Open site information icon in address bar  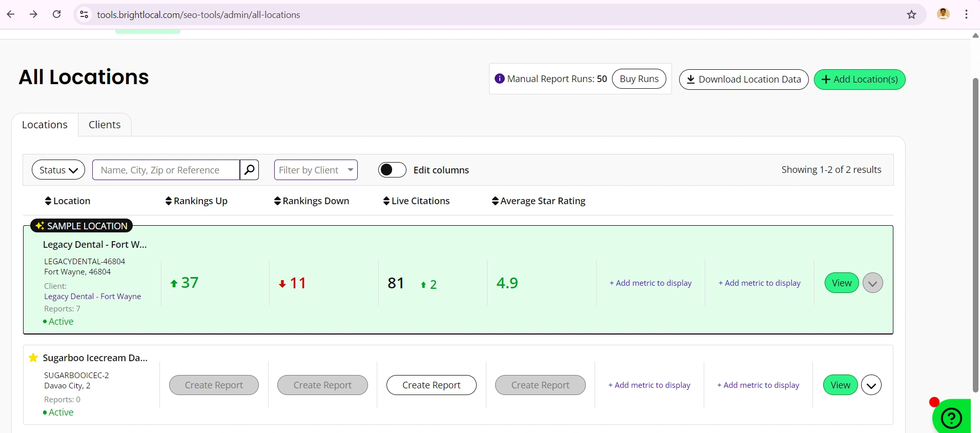click(84, 14)
